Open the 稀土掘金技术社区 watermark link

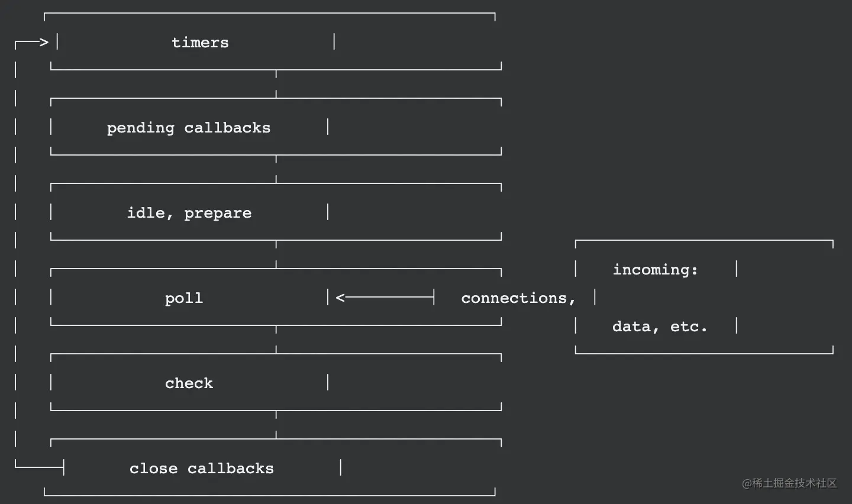click(x=789, y=483)
